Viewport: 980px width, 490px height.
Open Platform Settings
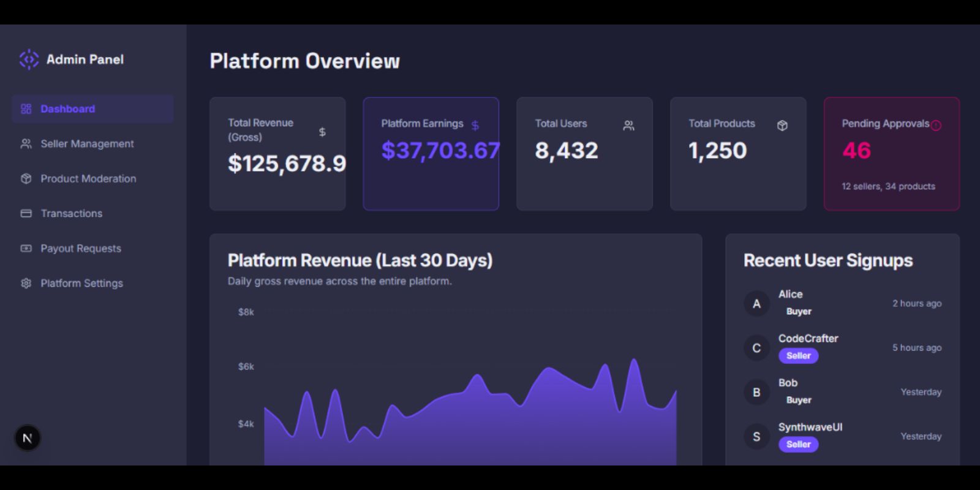pos(81,284)
